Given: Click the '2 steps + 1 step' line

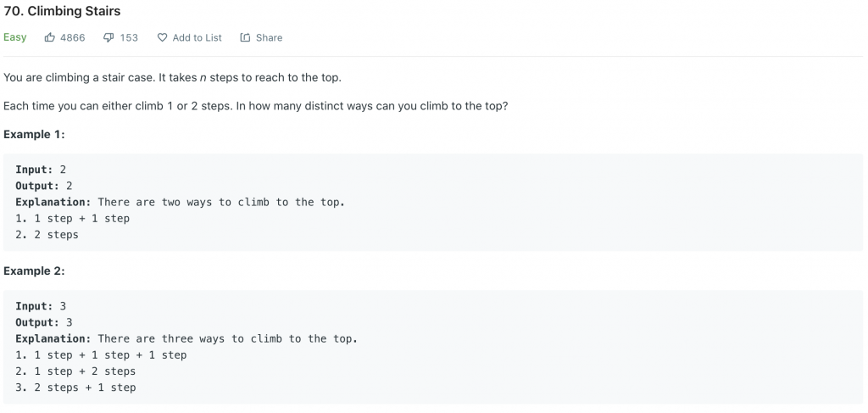Looking at the screenshot, I should (75, 388).
